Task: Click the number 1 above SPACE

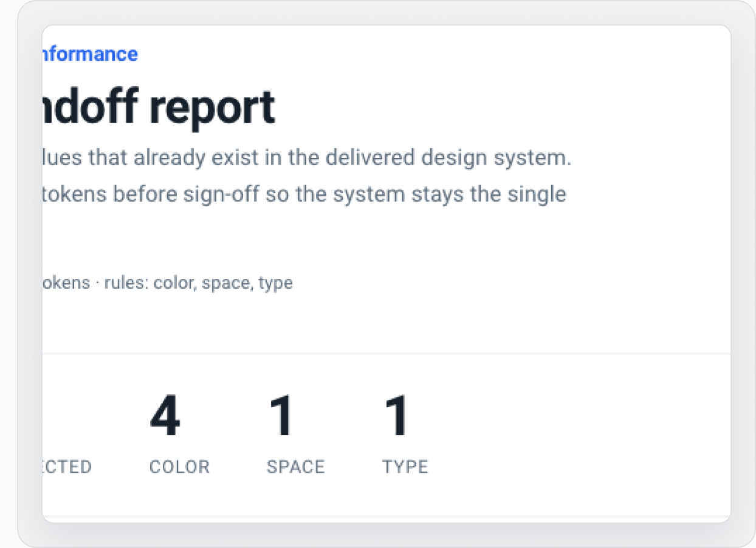Action: pyautogui.click(x=281, y=417)
